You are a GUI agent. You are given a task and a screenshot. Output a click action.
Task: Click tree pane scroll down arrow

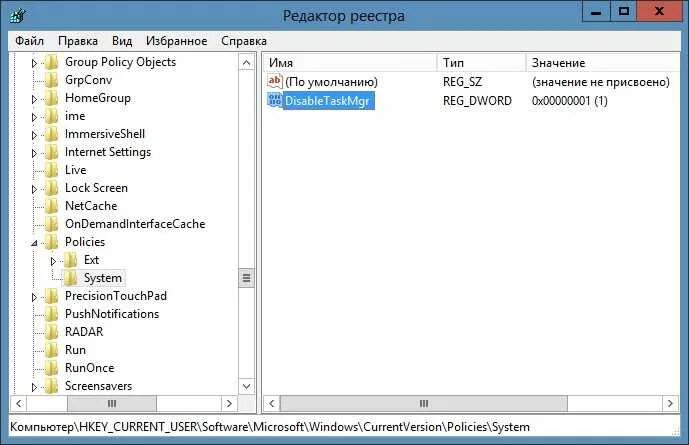[247, 386]
